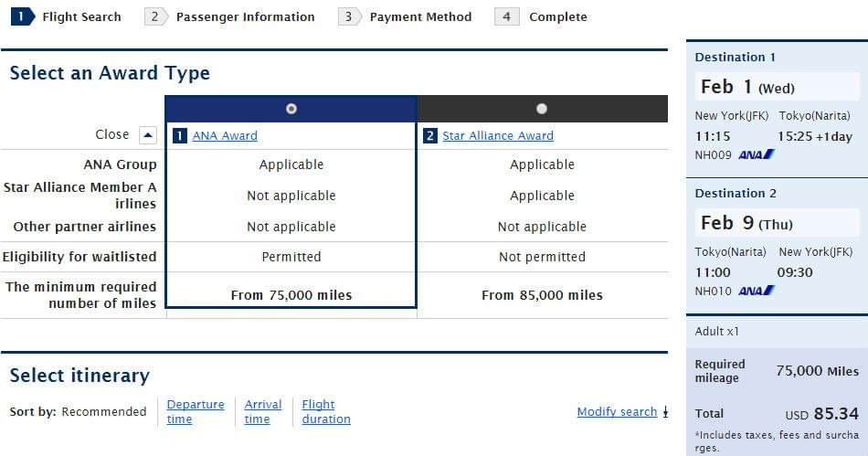Click the step 4 number icon
This screenshot has height=456, width=868.
(507, 16)
